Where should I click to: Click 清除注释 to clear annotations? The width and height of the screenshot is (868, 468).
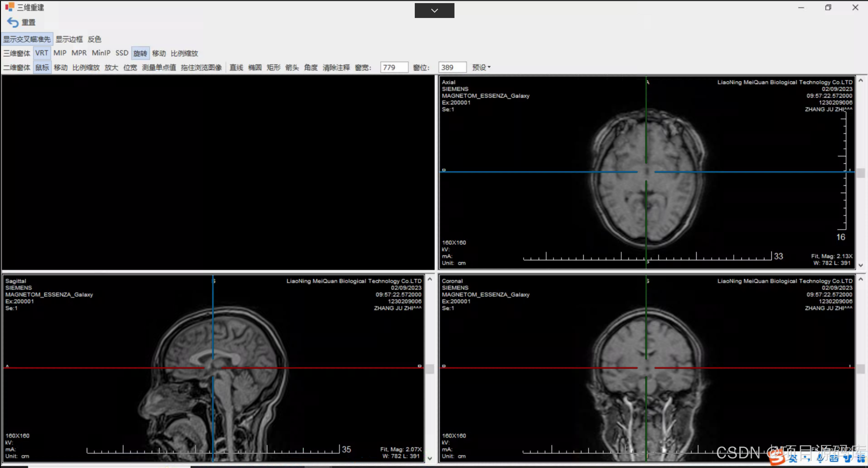(x=336, y=67)
